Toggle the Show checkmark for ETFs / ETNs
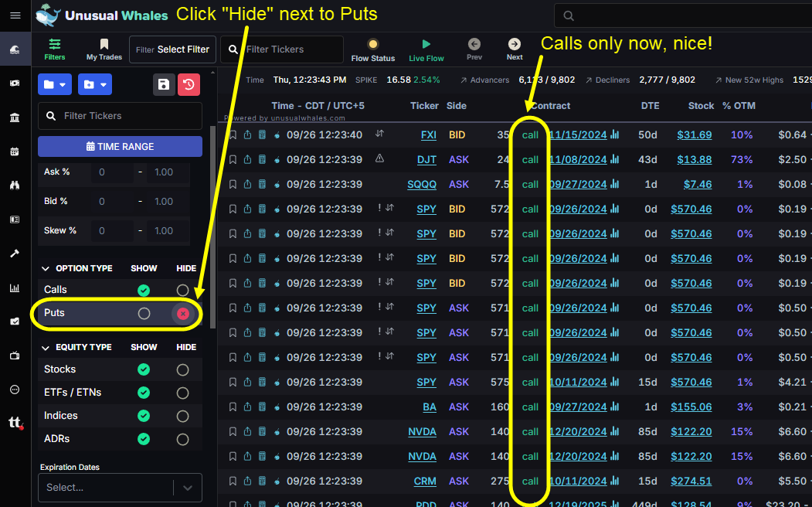This screenshot has width=812, height=507. click(x=144, y=393)
